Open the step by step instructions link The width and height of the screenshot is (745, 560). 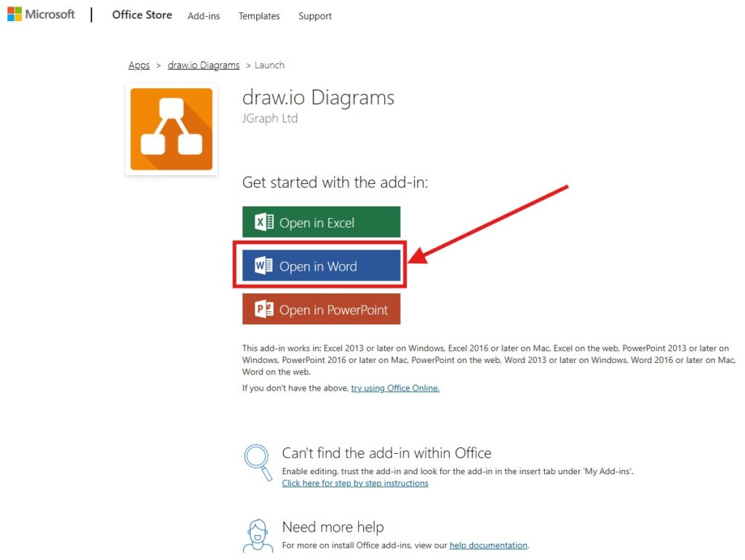click(x=355, y=484)
